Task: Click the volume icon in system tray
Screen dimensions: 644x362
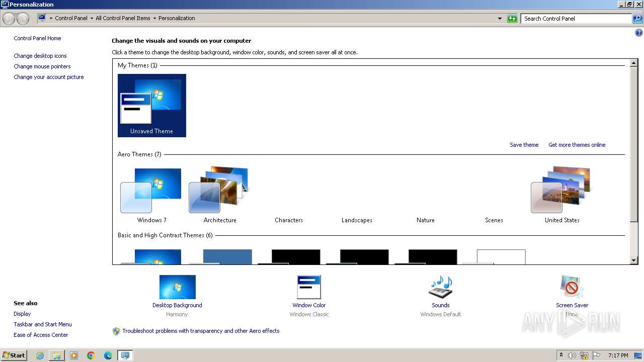Action: (572, 355)
